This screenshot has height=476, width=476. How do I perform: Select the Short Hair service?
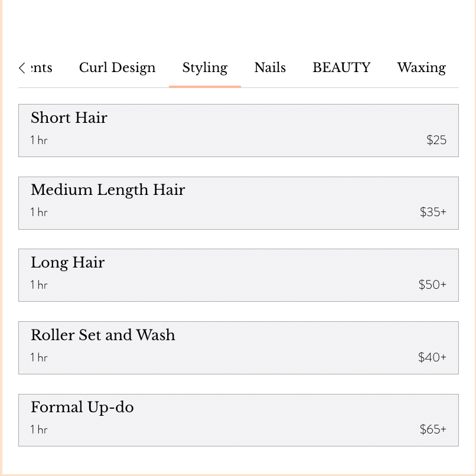point(239,131)
